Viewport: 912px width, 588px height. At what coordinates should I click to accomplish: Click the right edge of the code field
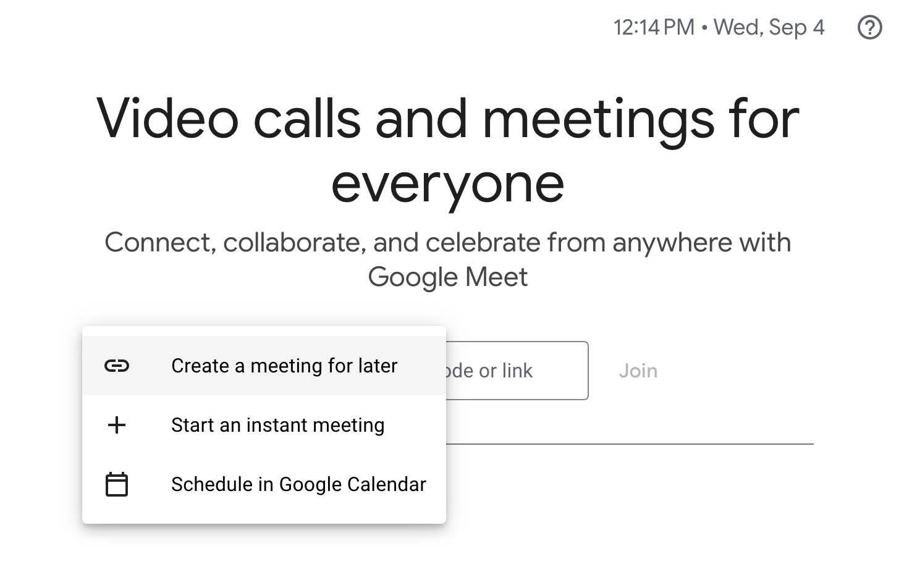(586, 371)
